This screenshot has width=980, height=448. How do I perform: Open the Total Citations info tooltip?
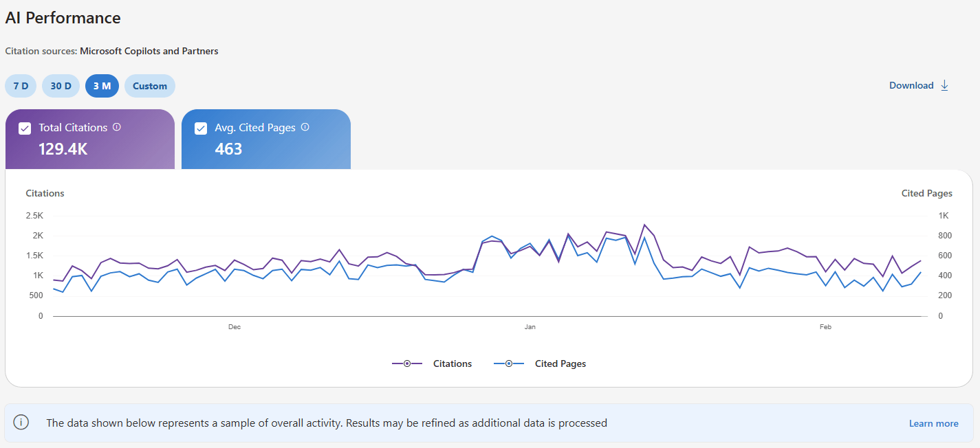pos(116,126)
